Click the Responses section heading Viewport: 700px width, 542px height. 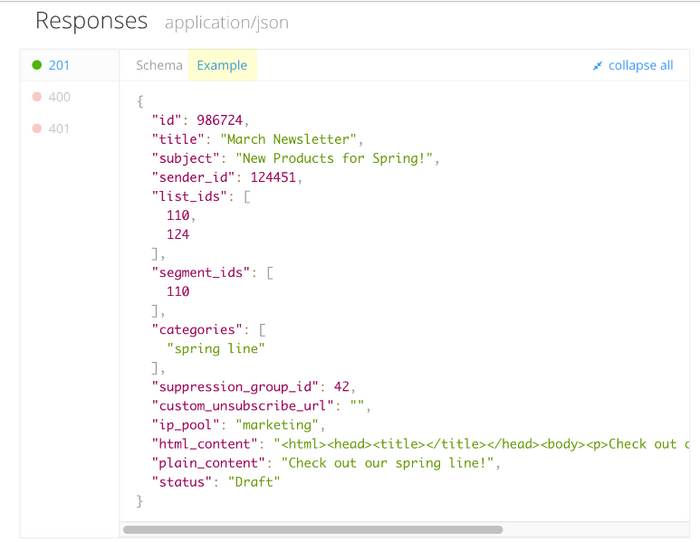pyautogui.click(x=91, y=20)
